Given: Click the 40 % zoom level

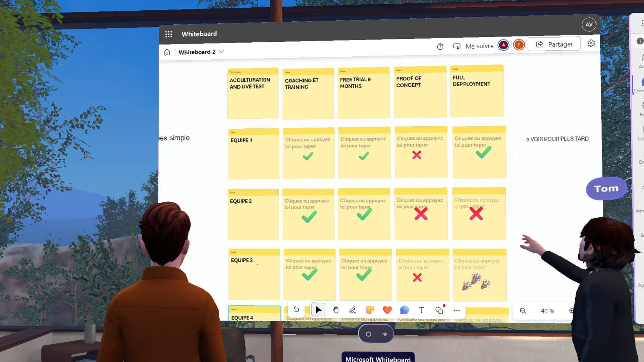Looking at the screenshot, I should tap(547, 311).
